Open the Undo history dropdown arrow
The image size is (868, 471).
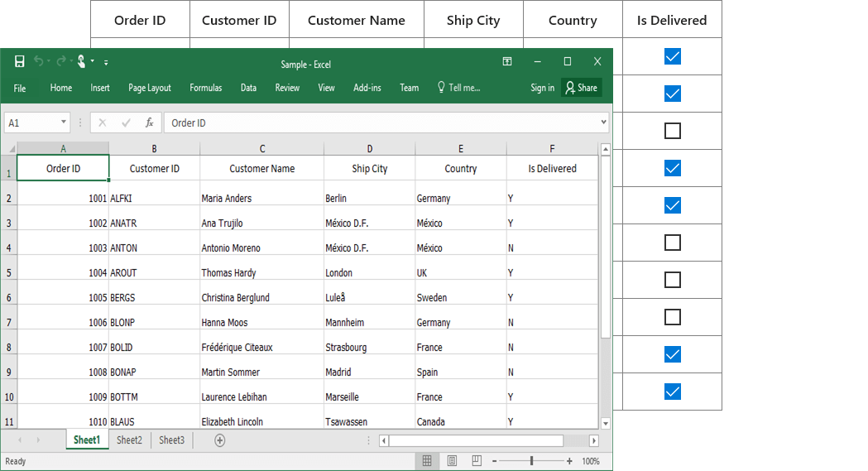(x=49, y=61)
